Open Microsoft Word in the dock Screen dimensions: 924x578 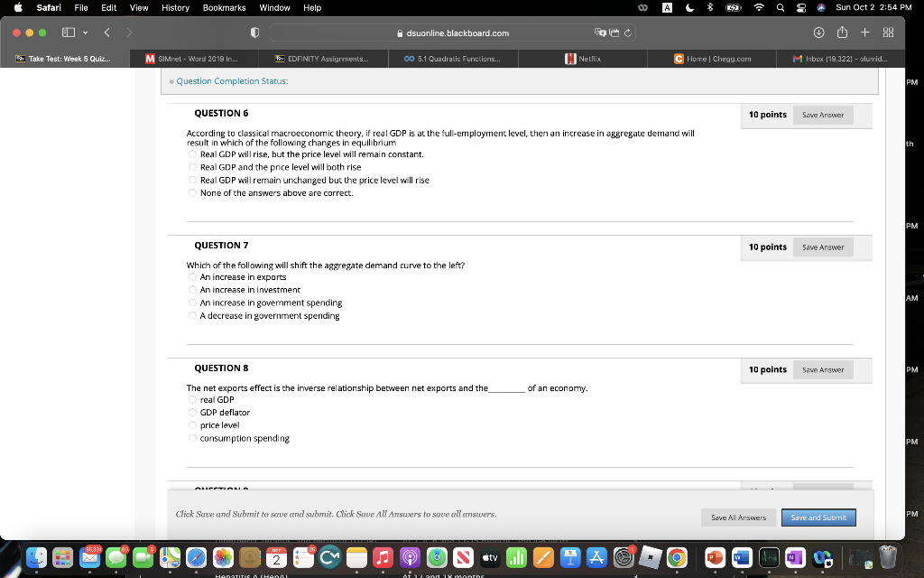pos(742,556)
